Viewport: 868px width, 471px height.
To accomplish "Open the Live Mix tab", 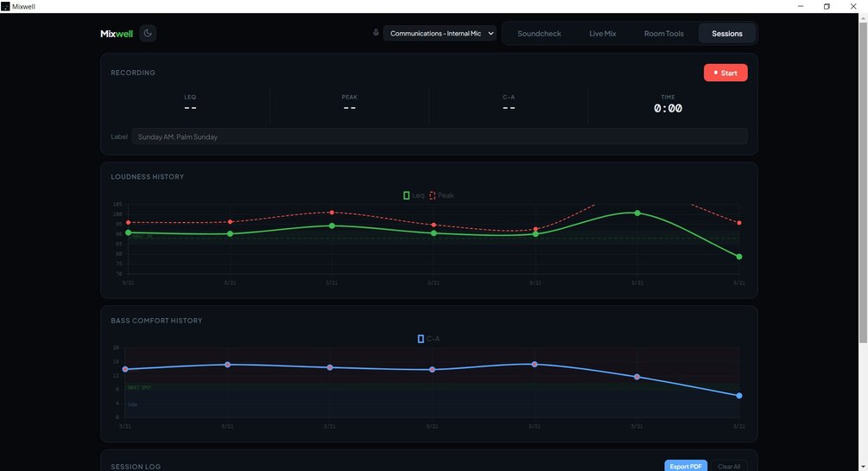I will (x=602, y=33).
